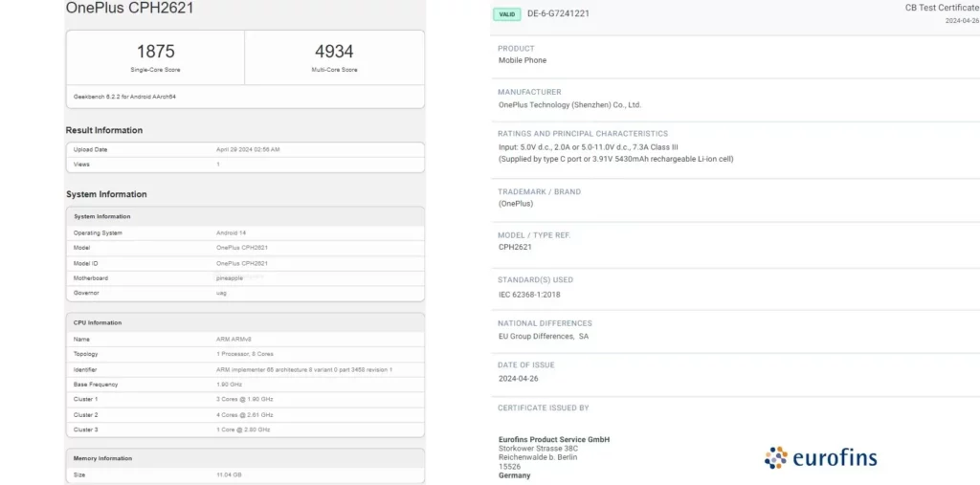Click the 5430mAh rechargeable Li-ion cell line
The width and height of the screenshot is (980, 485).
click(x=615, y=160)
